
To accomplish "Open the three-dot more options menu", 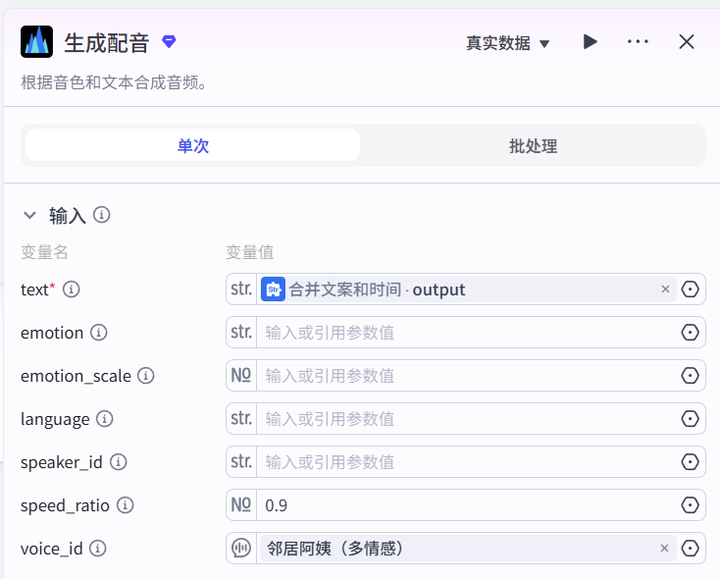I will pyautogui.click(x=638, y=42).
